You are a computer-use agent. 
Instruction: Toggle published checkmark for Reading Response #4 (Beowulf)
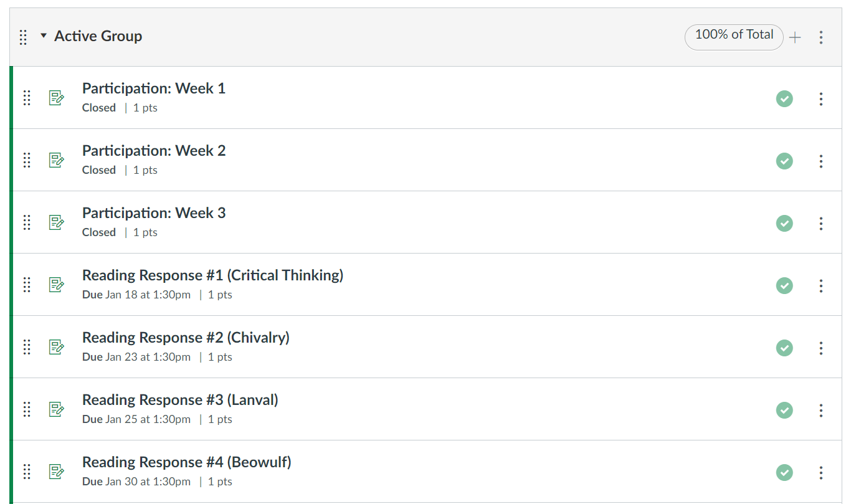[x=784, y=472]
